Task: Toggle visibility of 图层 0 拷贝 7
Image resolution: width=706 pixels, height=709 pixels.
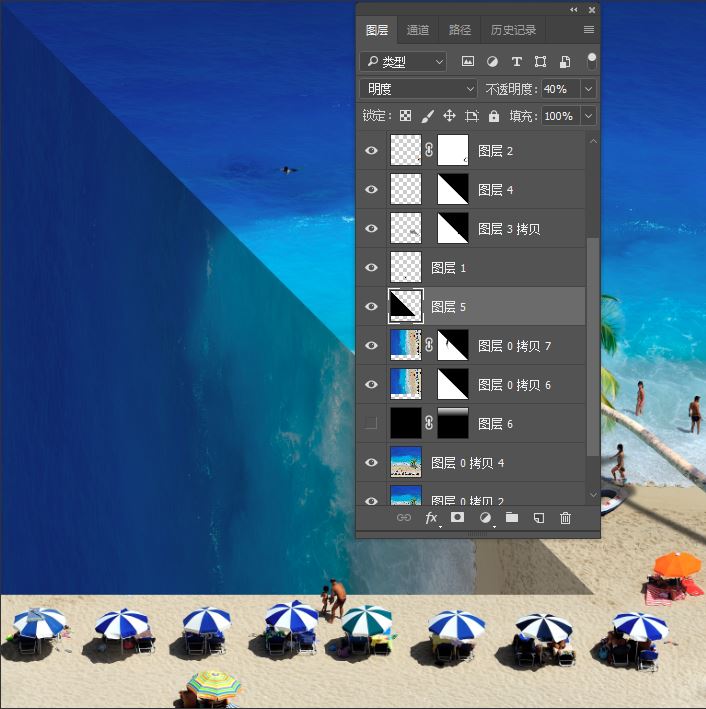Action: [371, 345]
